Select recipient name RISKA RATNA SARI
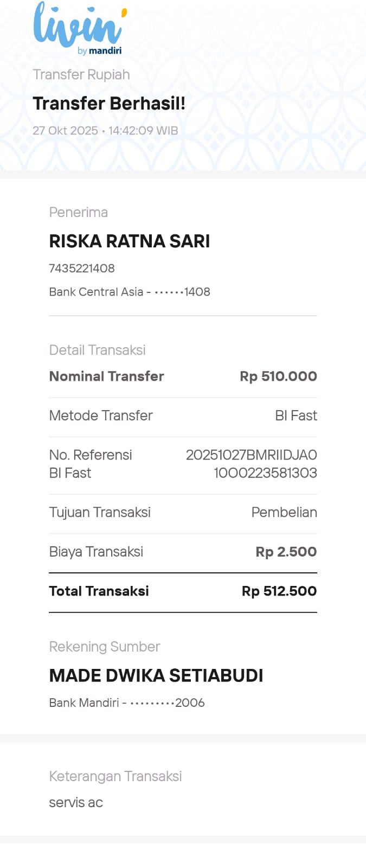 click(x=129, y=241)
